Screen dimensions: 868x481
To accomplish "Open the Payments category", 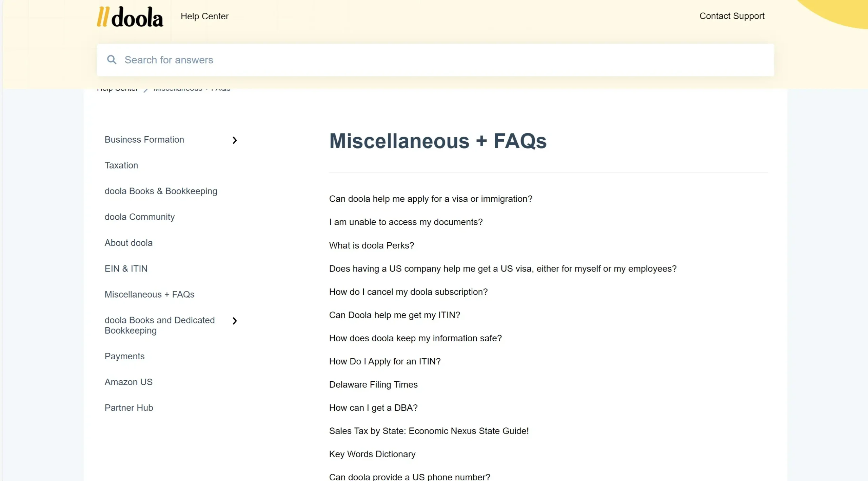I will click(124, 356).
